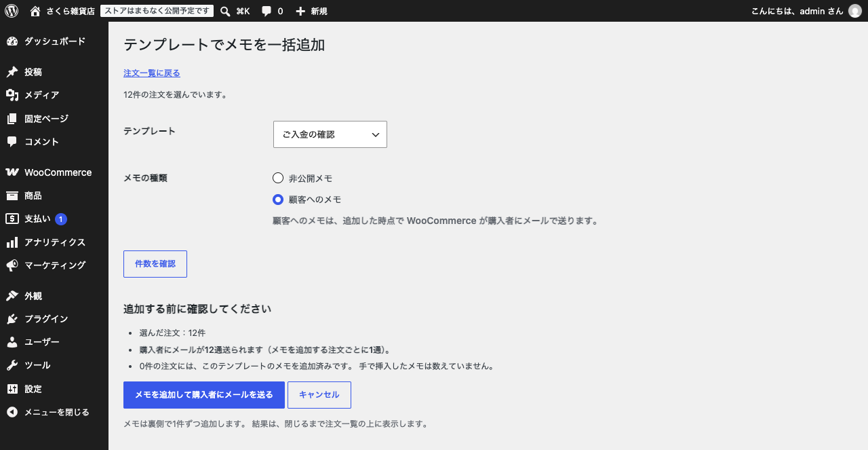Open 設定 menu label
Image resolution: width=868 pixels, height=450 pixels.
coord(33,389)
